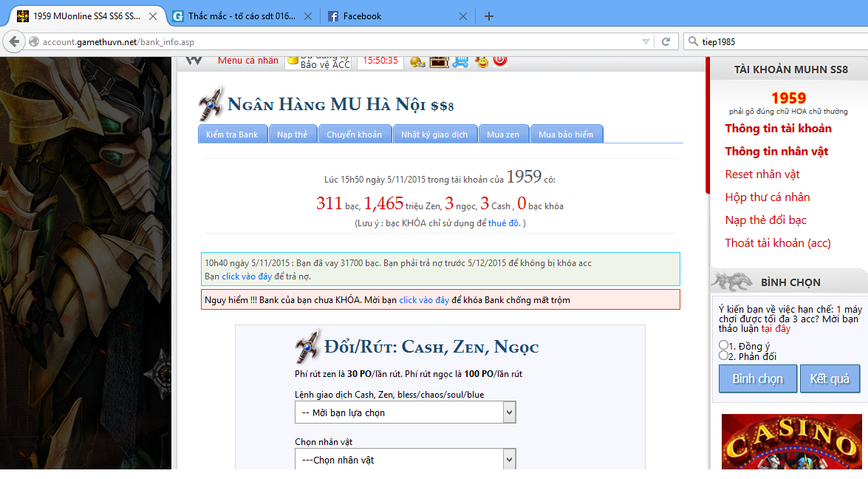The height and width of the screenshot is (479, 868).
Task: Click the blue shopping cart icon
Action: click(460, 61)
